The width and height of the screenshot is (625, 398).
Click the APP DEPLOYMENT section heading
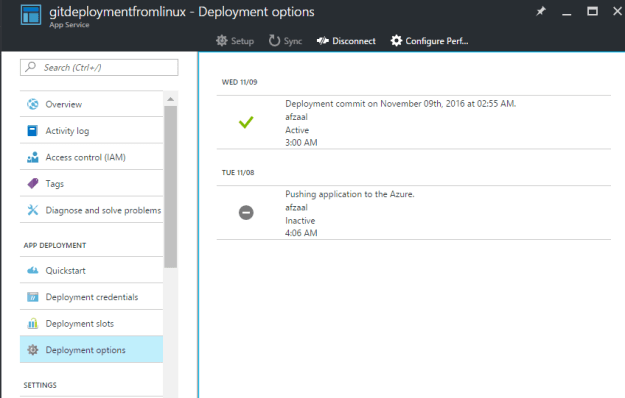(x=55, y=245)
